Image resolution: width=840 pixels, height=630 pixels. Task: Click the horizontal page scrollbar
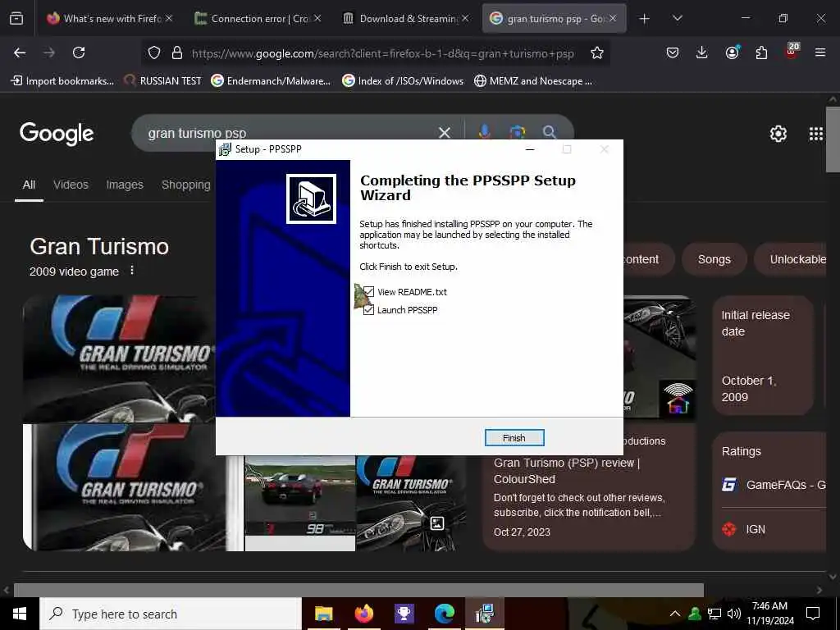point(358,589)
